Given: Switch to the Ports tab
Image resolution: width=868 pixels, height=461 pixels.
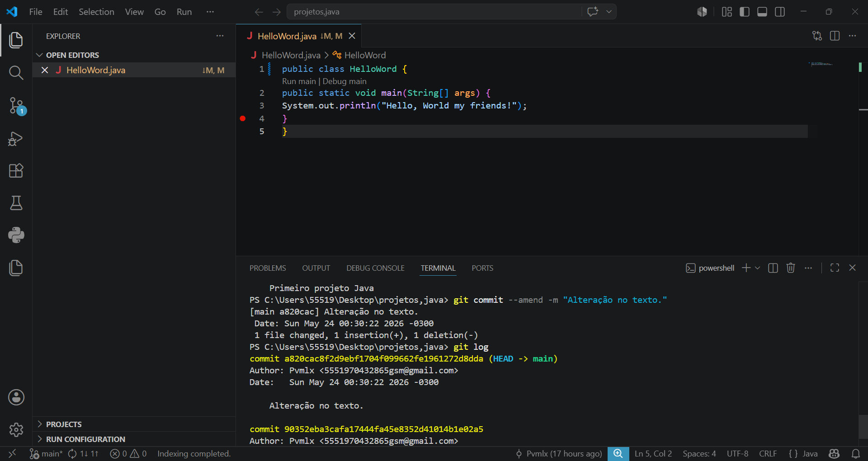Looking at the screenshot, I should coord(482,268).
